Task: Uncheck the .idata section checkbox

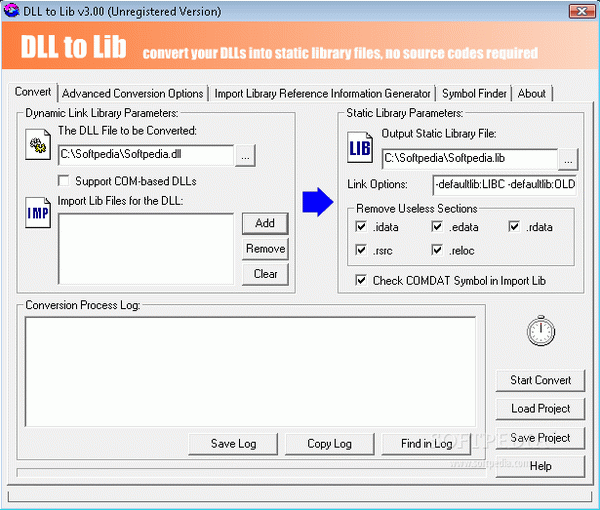Action: coord(361,226)
